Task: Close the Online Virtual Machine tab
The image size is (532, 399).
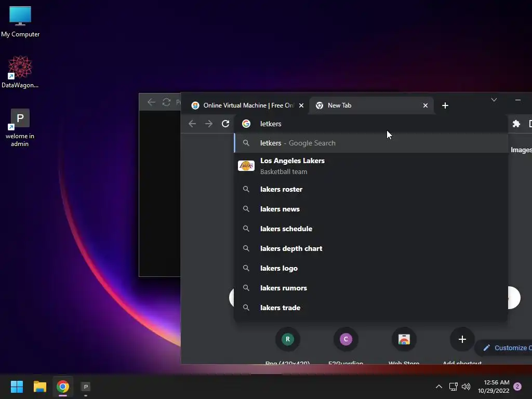Action: pos(301,105)
